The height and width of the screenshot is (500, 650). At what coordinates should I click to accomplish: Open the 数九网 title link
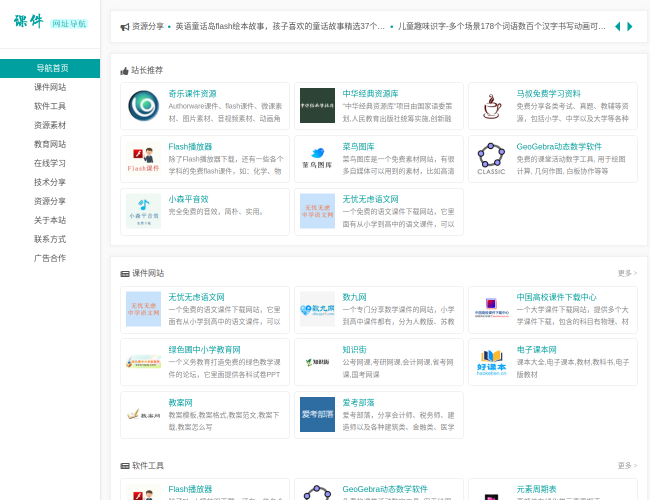[354, 297]
